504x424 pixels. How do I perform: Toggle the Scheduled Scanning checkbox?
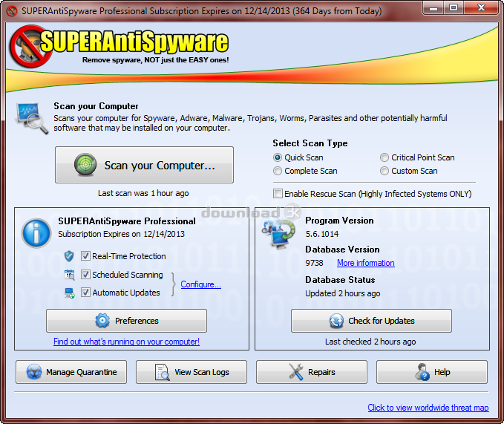pos(85,275)
